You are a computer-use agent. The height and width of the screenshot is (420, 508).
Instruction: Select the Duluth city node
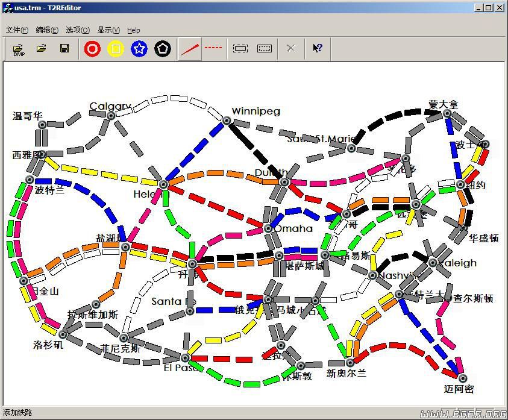coord(284,182)
